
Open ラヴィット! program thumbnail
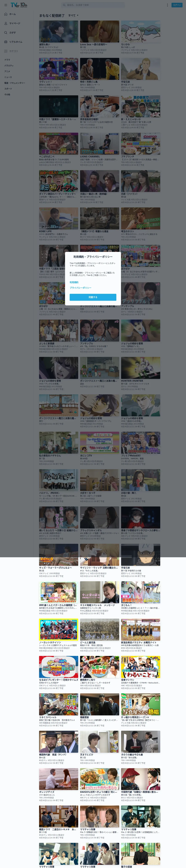pos(58,69)
